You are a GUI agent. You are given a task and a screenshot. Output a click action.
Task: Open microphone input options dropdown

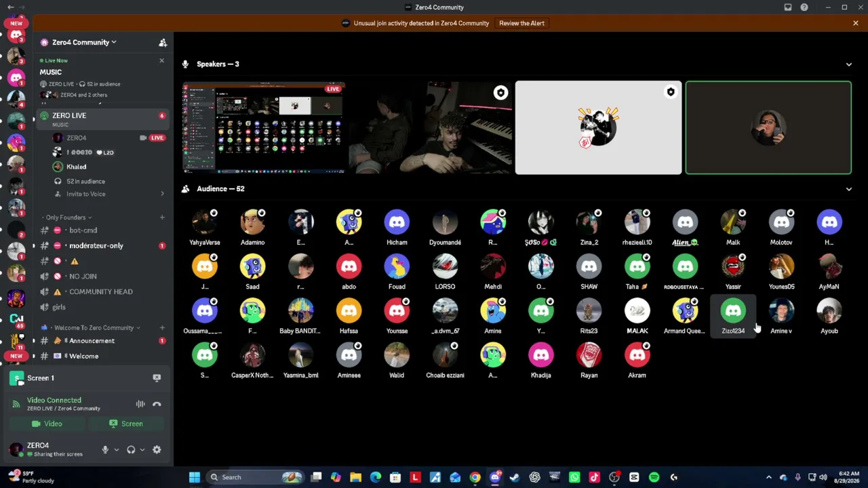pos(116,450)
